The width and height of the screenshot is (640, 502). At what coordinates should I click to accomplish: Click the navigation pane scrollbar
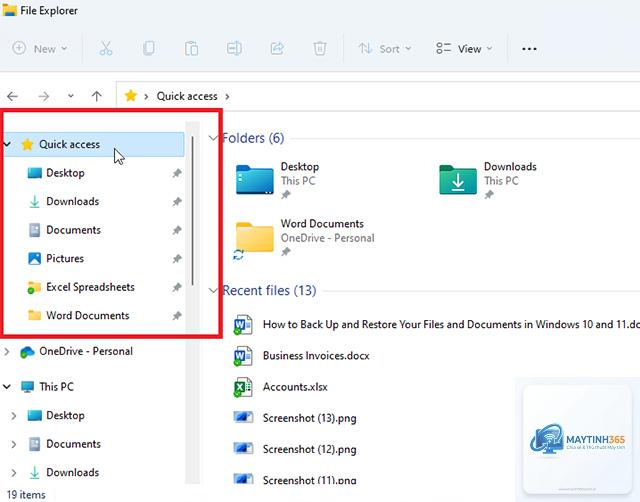pyautogui.click(x=192, y=211)
